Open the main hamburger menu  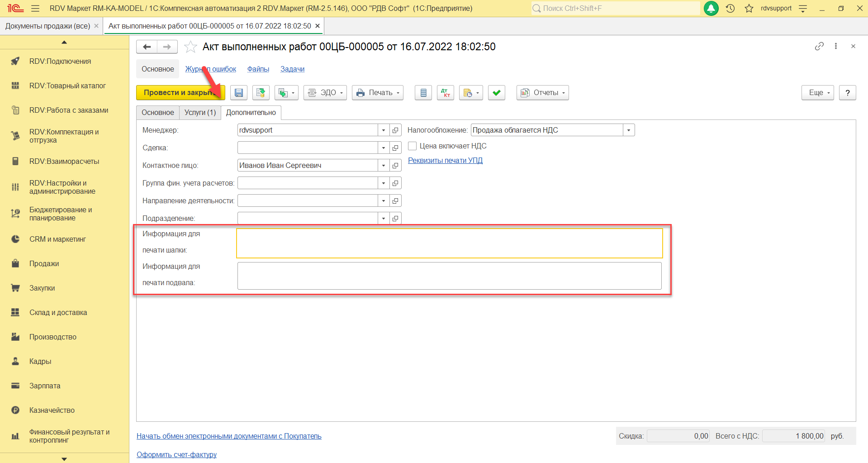[35, 8]
